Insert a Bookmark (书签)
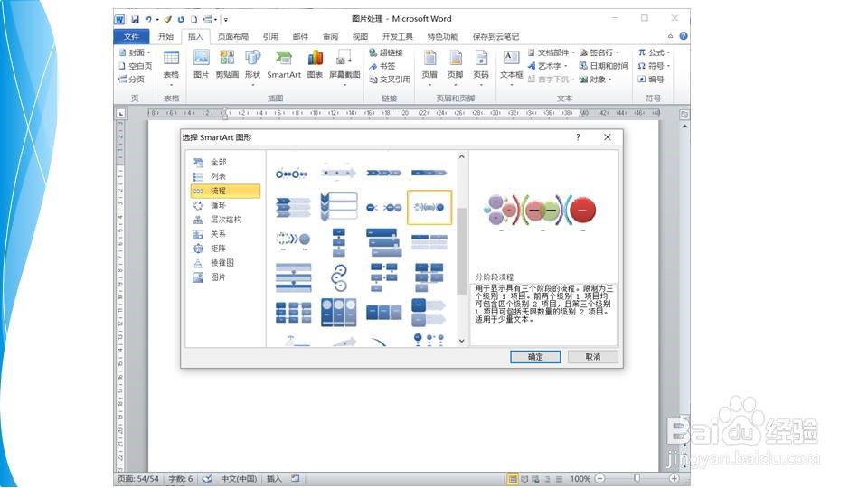This screenshot has width=868, height=488. coord(382,66)
